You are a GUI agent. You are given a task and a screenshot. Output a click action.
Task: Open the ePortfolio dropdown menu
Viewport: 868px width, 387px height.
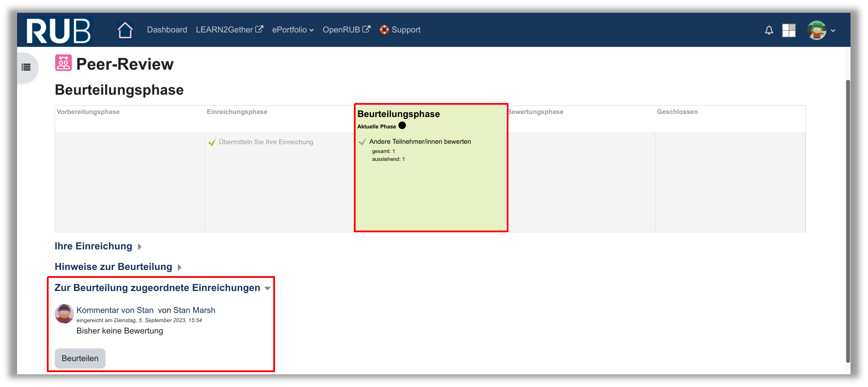293,30
